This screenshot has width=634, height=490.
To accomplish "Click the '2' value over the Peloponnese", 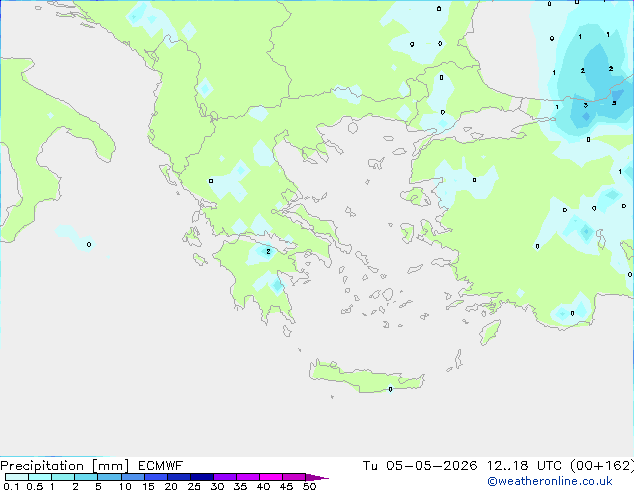I will click(268, 251).
